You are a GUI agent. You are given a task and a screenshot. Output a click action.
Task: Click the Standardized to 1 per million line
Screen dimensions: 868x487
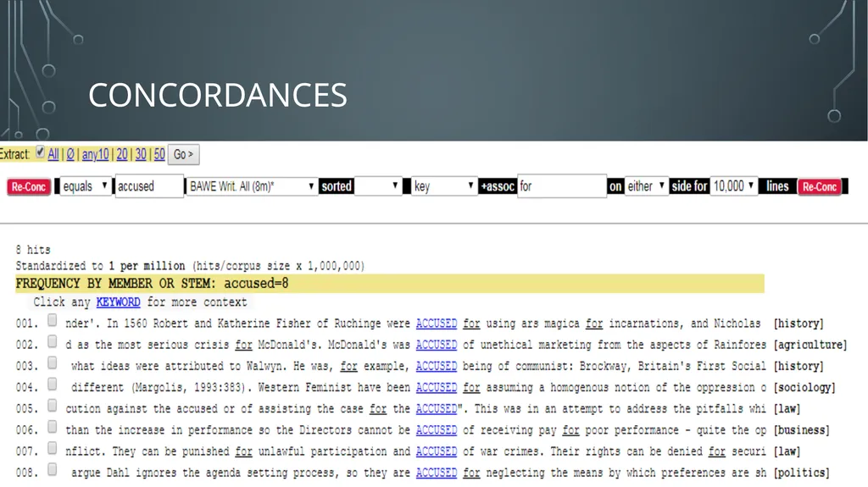click(190, 266)
